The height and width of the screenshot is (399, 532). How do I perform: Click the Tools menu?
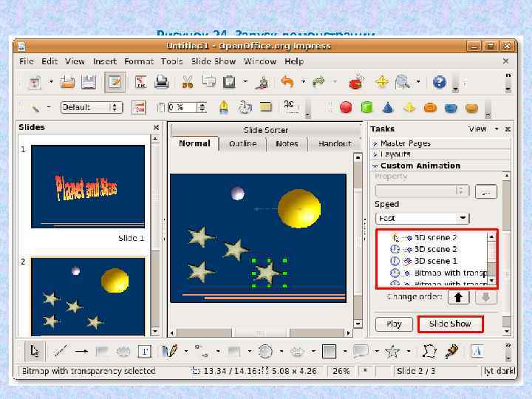pos(171,61)
